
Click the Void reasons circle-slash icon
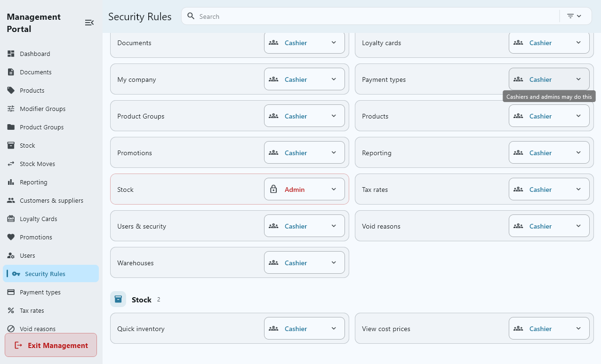(11, 329)
